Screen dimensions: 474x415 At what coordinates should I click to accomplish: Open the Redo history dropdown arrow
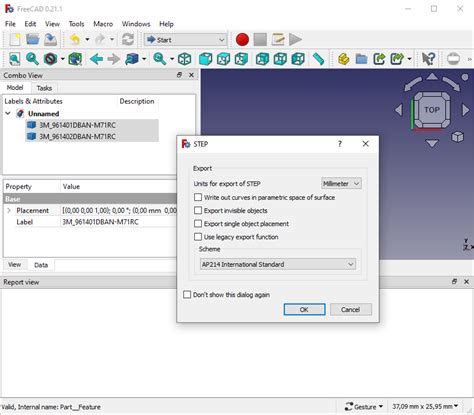click(x=112, y=40)
